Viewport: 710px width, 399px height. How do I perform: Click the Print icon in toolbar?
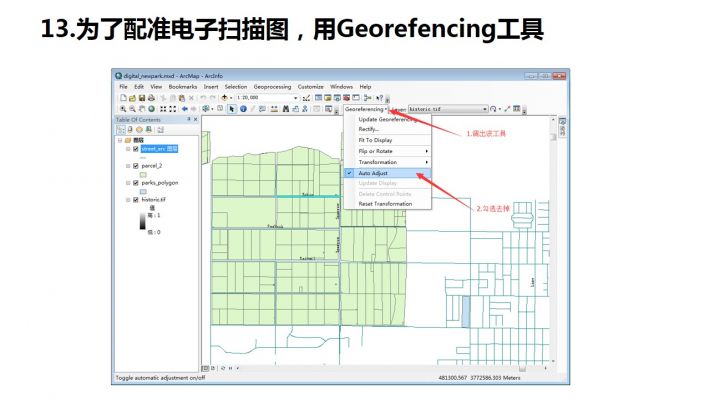click(x=151, y=98)
